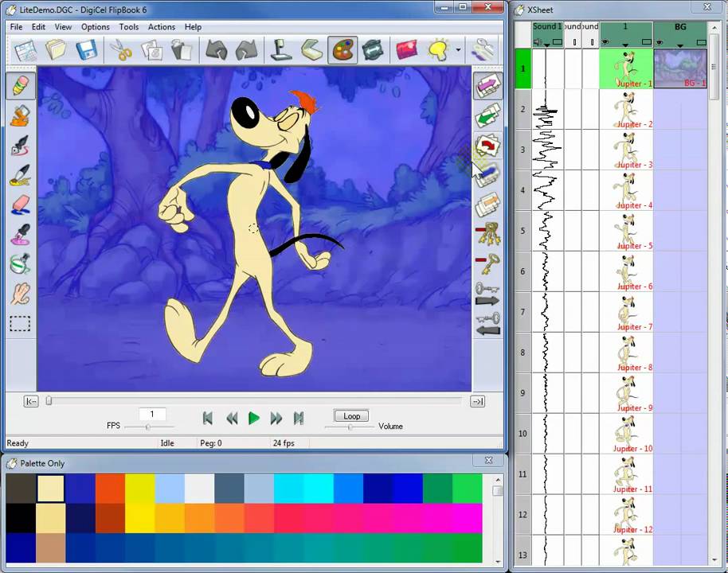This screenshot has height=573, width=728.
Task: Click the single gold key icon
Action: pyautogui.click(x=488, y=263)
